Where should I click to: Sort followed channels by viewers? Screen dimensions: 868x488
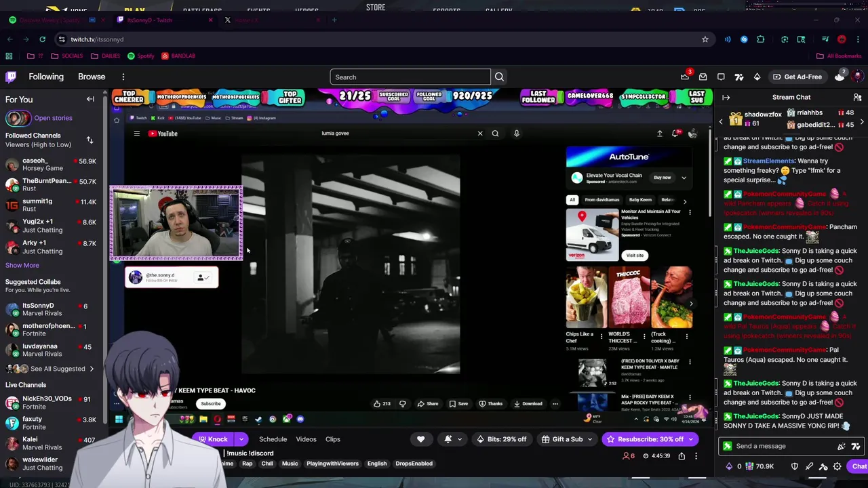[90, 140]
